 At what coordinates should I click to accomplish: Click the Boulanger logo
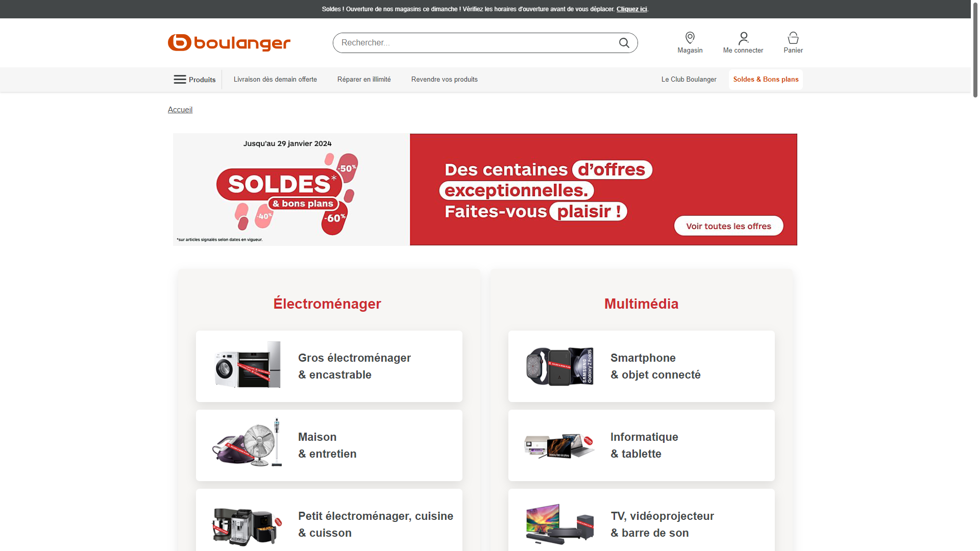[229, 43]
